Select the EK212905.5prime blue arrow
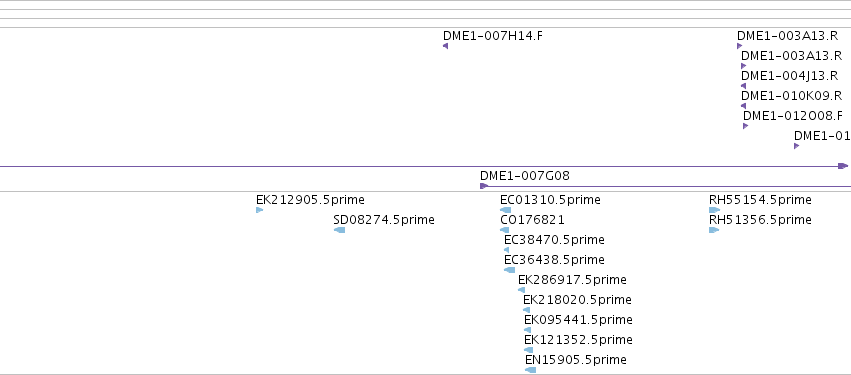 pyautogui.click(x=259, y=210)
